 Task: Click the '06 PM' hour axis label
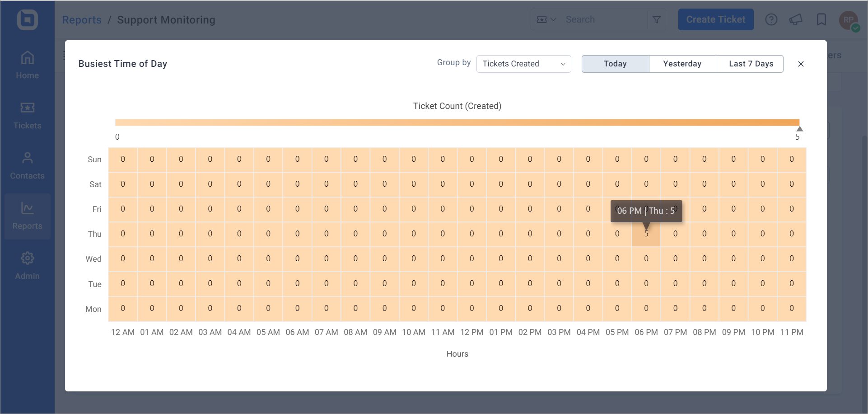pyautogui.click(x=646, y=332)
